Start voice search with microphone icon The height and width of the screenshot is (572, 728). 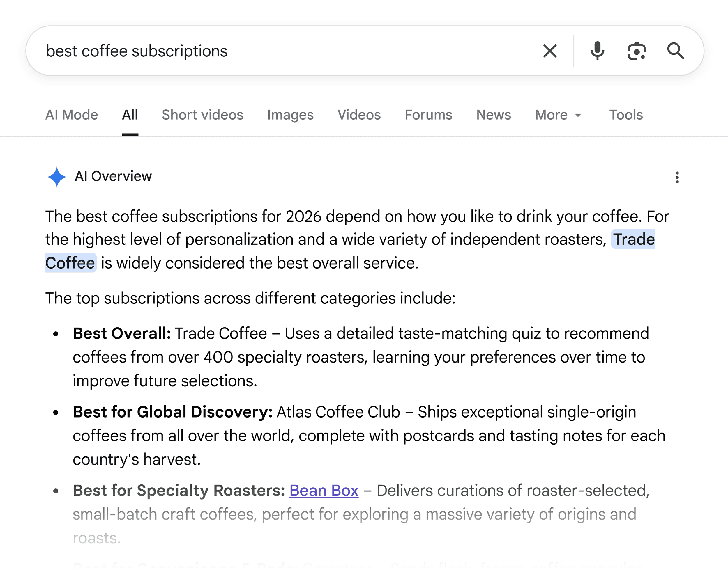(x=597, y=51)
